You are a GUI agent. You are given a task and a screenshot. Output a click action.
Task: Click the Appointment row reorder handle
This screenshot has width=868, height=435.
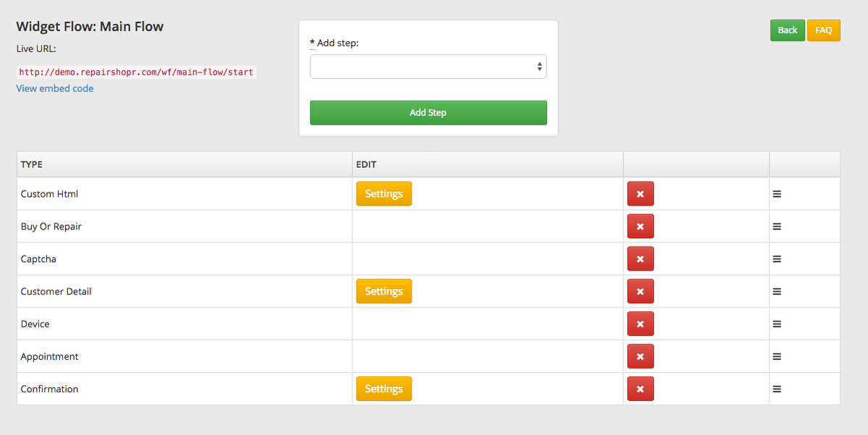[x=777, y=357]
